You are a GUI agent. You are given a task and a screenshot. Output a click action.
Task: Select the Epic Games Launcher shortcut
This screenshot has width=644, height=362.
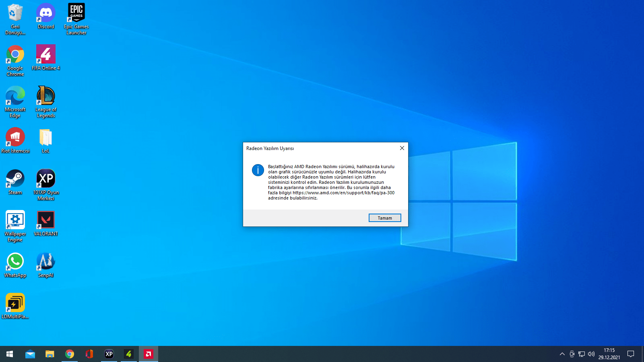click(x=76, y=19)
